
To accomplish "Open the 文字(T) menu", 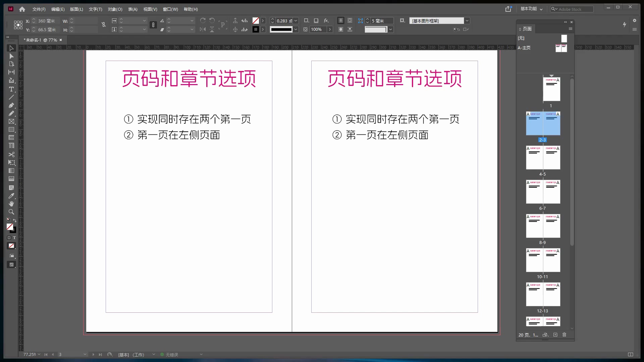I will tap(95, 9).
